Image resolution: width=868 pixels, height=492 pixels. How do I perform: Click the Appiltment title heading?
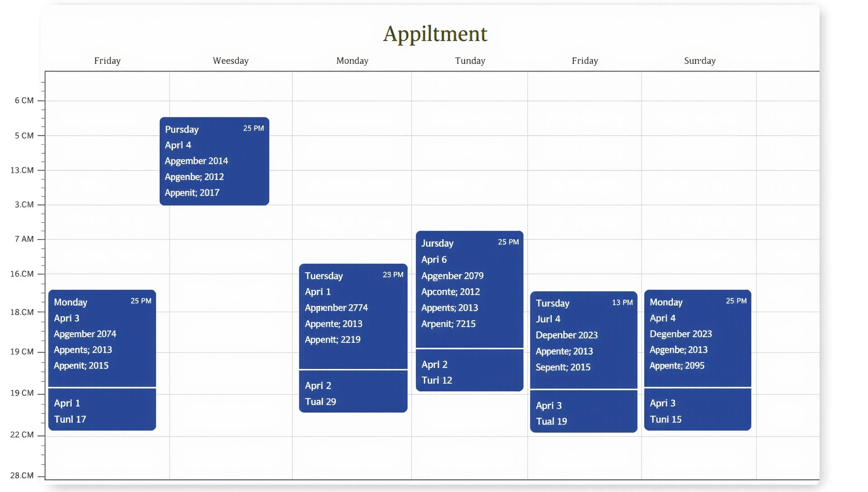pyautogui.click(x=435, y=33)
